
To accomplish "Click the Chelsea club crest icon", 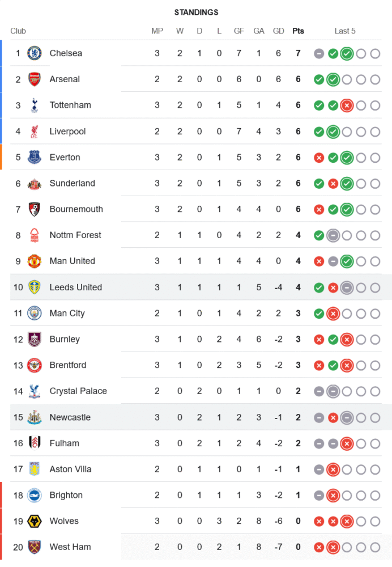I will [x=35, y=53].
